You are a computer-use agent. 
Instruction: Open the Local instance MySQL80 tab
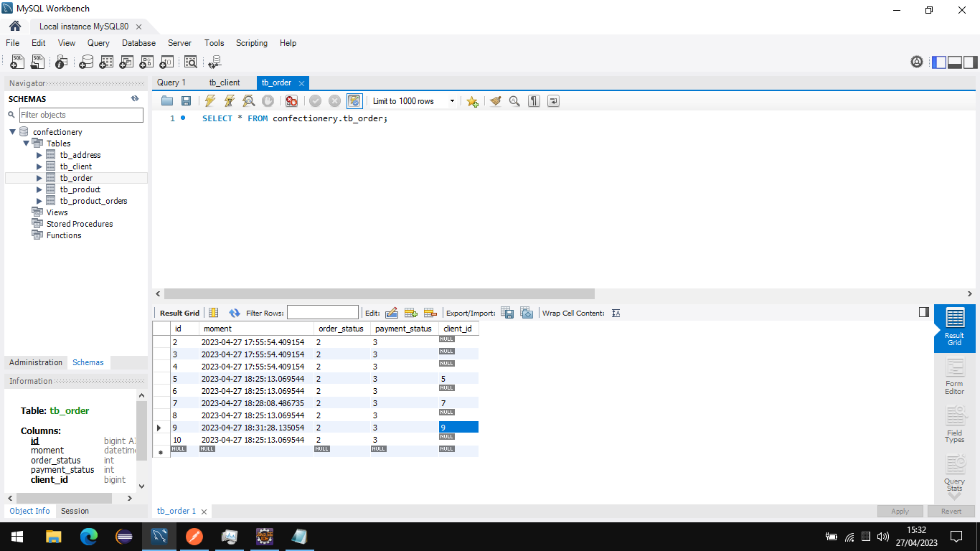[84, 26]
